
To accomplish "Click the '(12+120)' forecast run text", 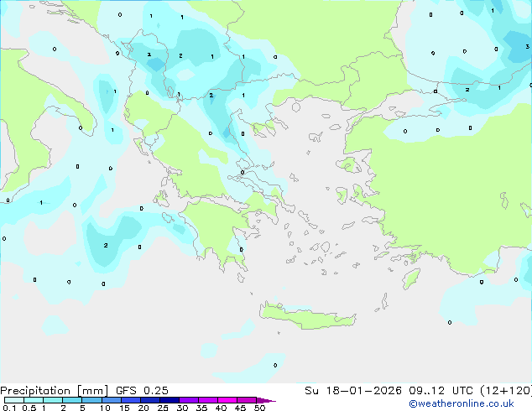I will pos(506,391).
